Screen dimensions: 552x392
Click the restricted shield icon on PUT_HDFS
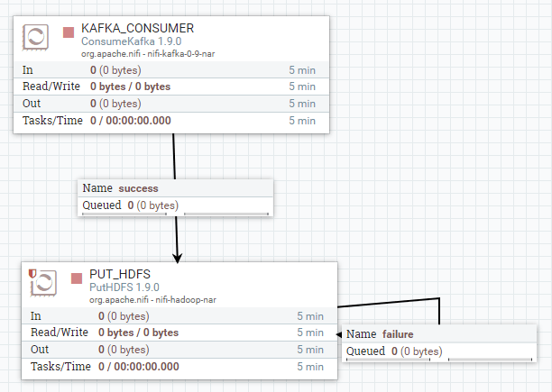click(x=32, y=273)
